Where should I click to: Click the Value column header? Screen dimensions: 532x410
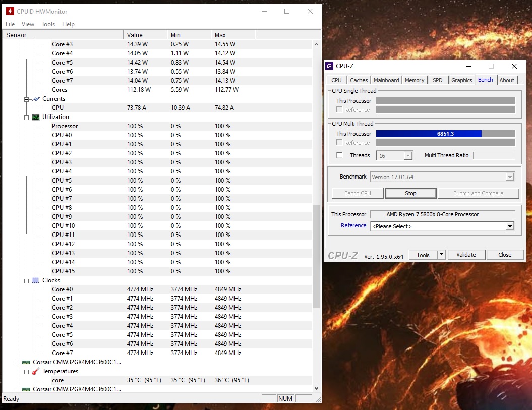[x=145, y=35]
